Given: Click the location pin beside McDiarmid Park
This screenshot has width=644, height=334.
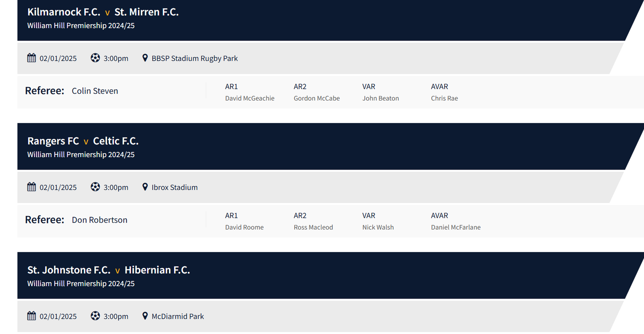Looking at the screenshot, I should click(x=145, y=316).
